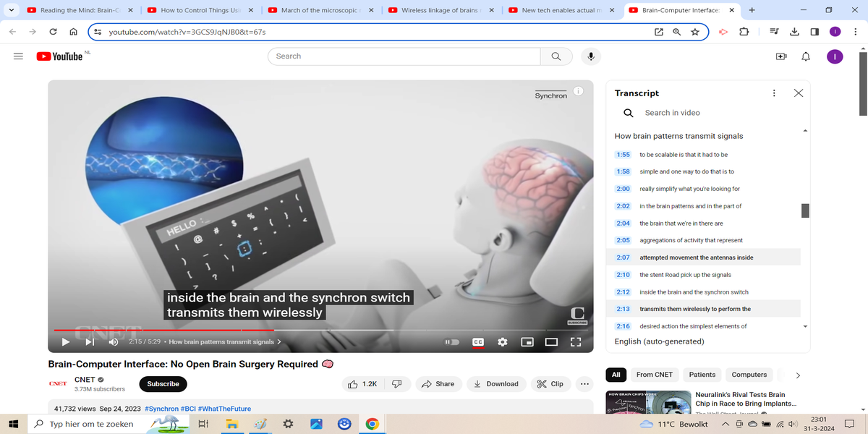The width and height of the screenshot is (868, 434).
Task: Open Chrome extensions puzzle icon
Action: point(744,32)
